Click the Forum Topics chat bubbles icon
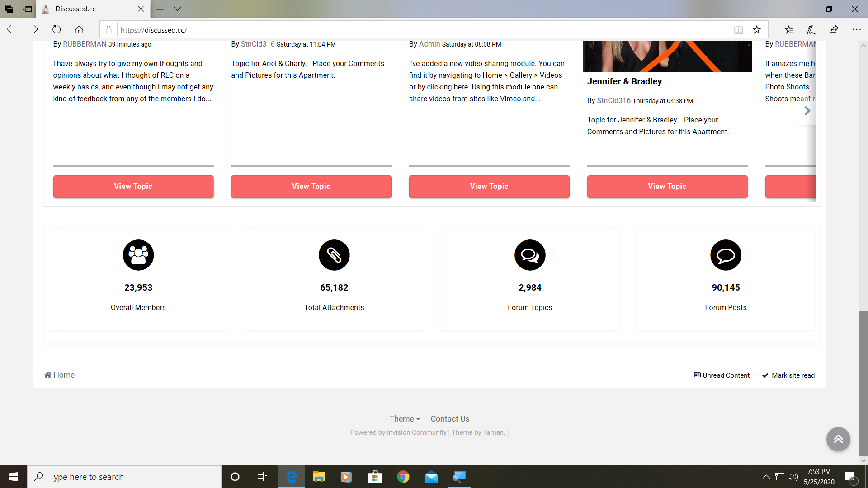Screen dimensions: 868x488 [530, 255]
